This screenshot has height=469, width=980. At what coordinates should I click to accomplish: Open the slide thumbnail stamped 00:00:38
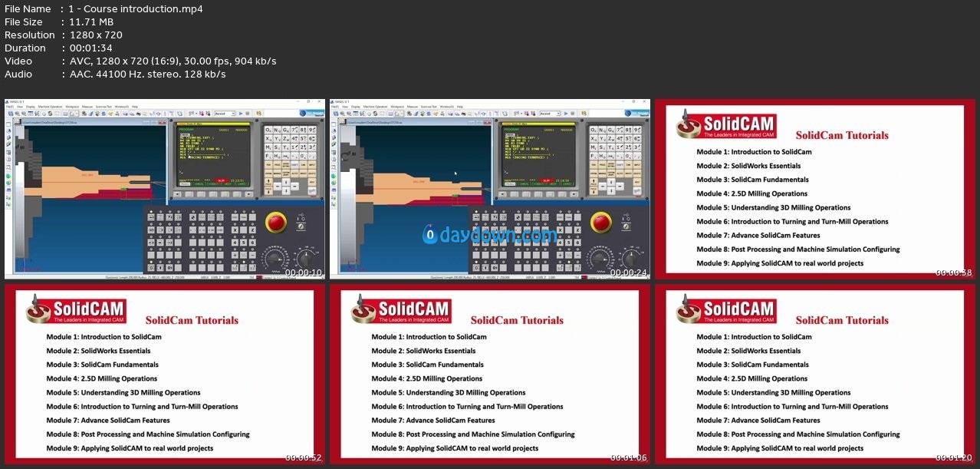coord(814,189)
